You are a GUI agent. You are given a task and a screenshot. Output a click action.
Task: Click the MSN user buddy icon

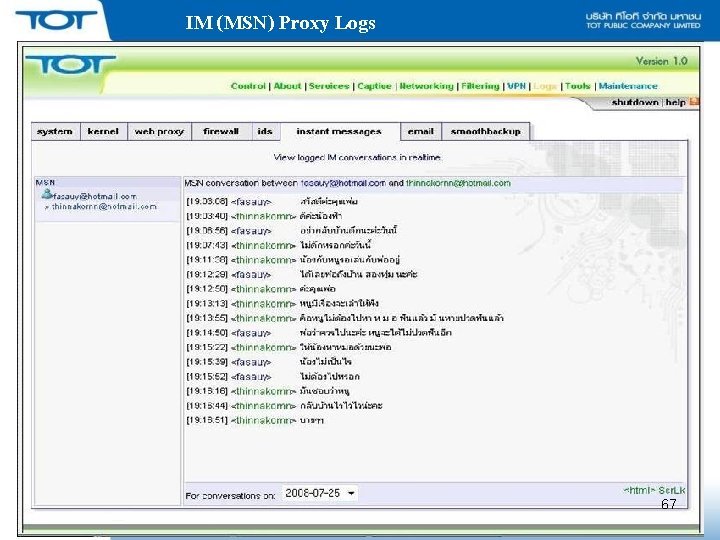click(47, 194)
